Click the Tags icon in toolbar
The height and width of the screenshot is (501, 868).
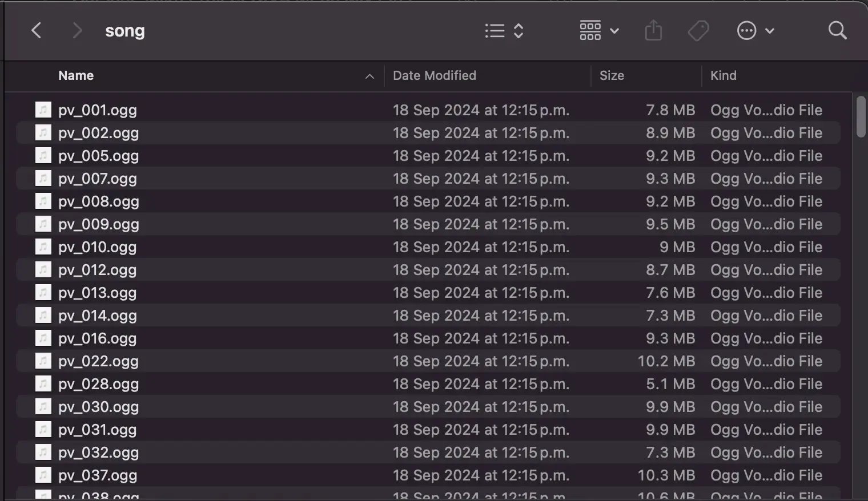(x=698, y=30)
